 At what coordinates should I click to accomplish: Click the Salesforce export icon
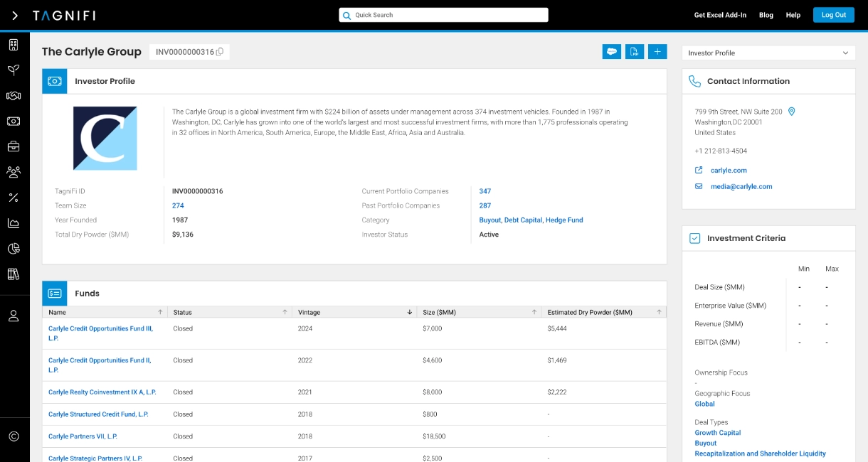click(x=611, y=51)
